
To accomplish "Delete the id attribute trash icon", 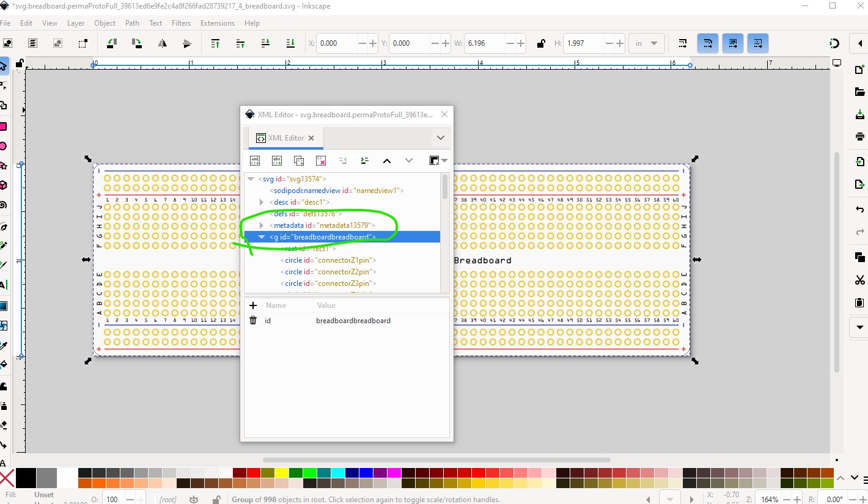I will [253, 321].
